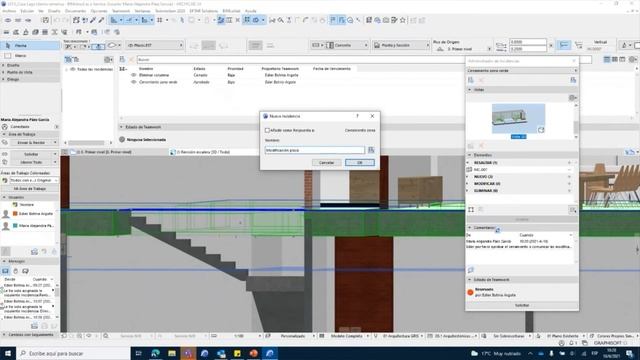The width and height of the screenshot is (640, 360).
Task: Click the Nombre text field in dialog
Action: pyautogui.click(x=314, y=150)
